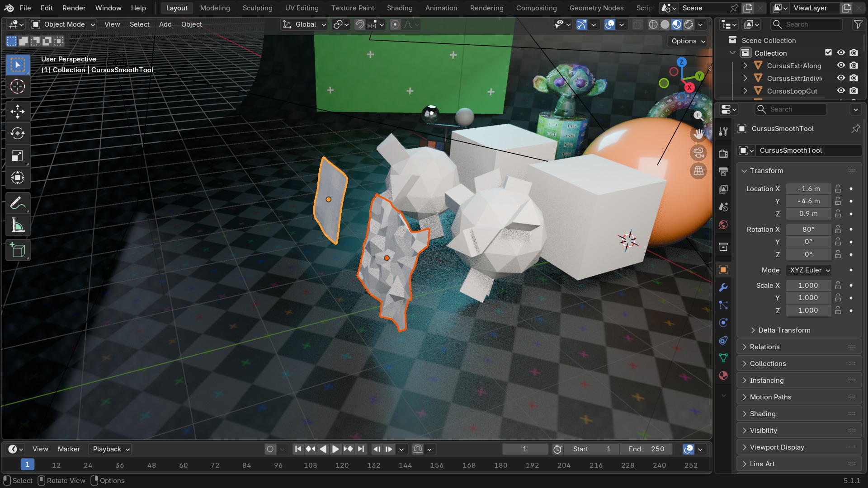Click the Scale X value field
This screenshot has height=488, width=868.
tap(808, 286)
